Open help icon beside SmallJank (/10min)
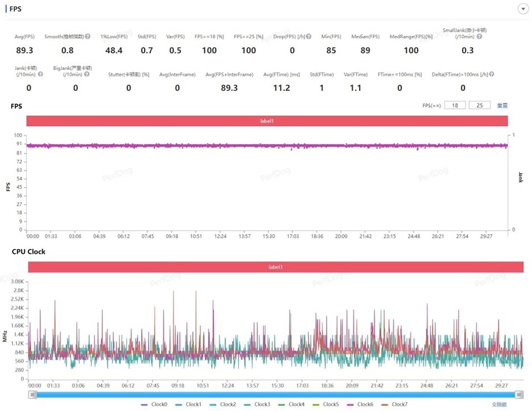Screen dimensions: 532x411 coord(479,36)
